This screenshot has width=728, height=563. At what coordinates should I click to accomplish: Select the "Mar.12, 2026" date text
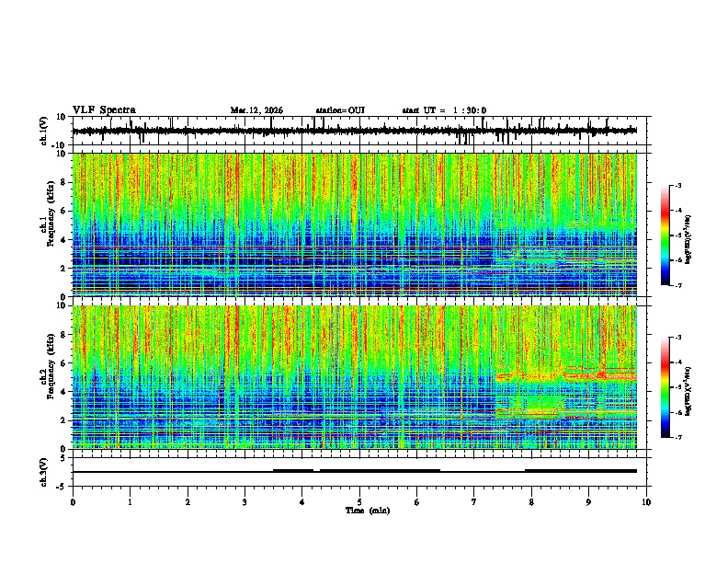click(256, 110)
